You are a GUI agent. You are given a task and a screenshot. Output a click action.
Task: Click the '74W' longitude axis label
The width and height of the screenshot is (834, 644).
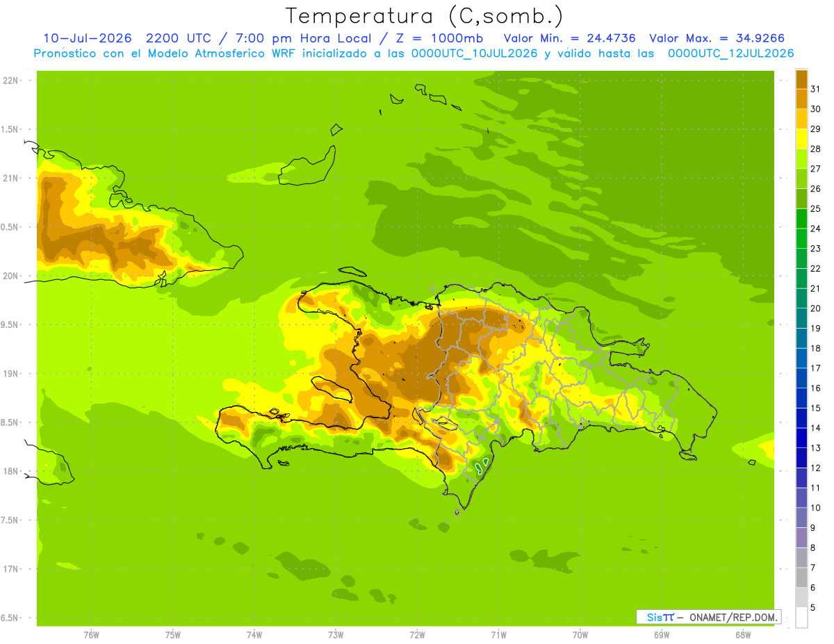coord(254,635)
